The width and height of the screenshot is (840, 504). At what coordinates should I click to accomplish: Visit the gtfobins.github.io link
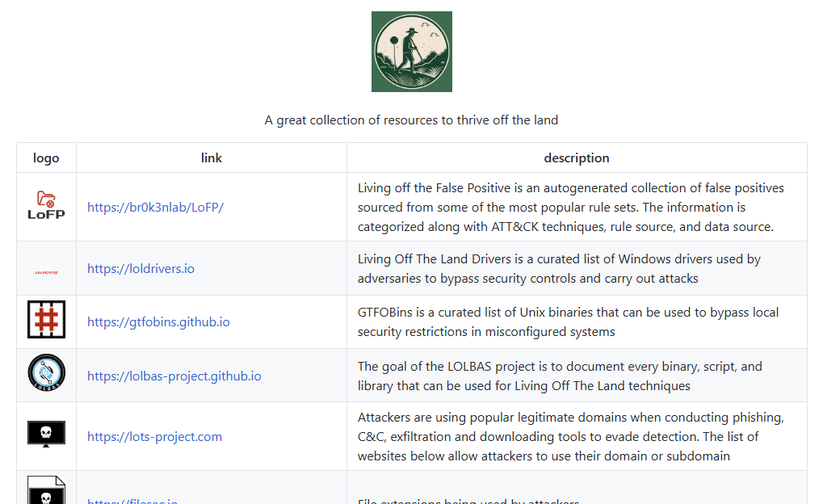tap(158, 321)
